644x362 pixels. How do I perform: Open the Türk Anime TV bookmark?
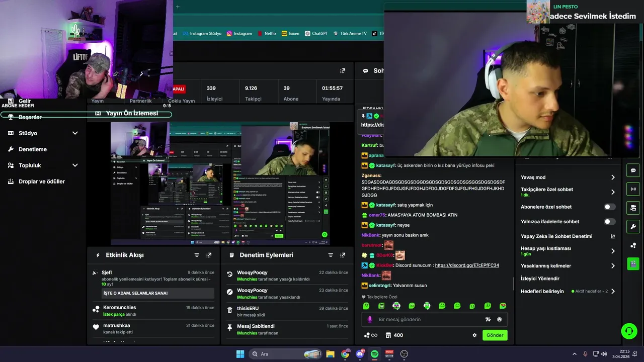[350, 34]
